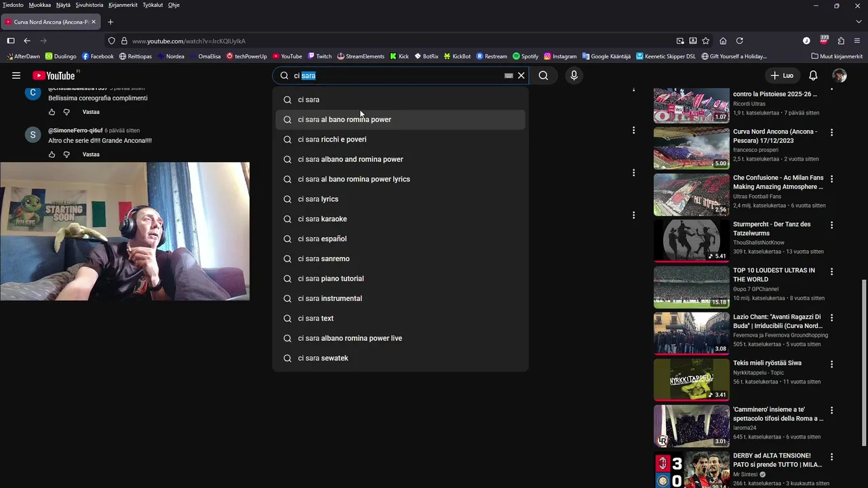The width and height of the screenshot is (868, 488).
Task: Open the YouTube guide hamburger menu
Action: (16, 76)
